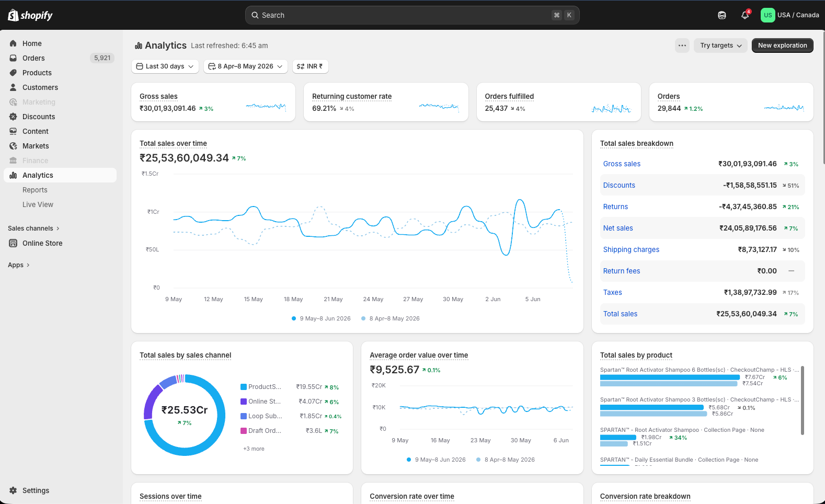Click the Discounts sidebar icon

point(13,117)
